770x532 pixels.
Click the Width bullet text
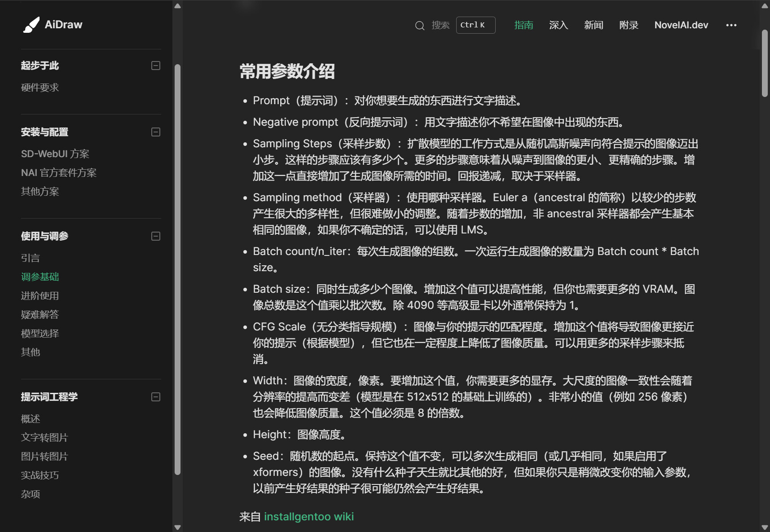point(472,397)
